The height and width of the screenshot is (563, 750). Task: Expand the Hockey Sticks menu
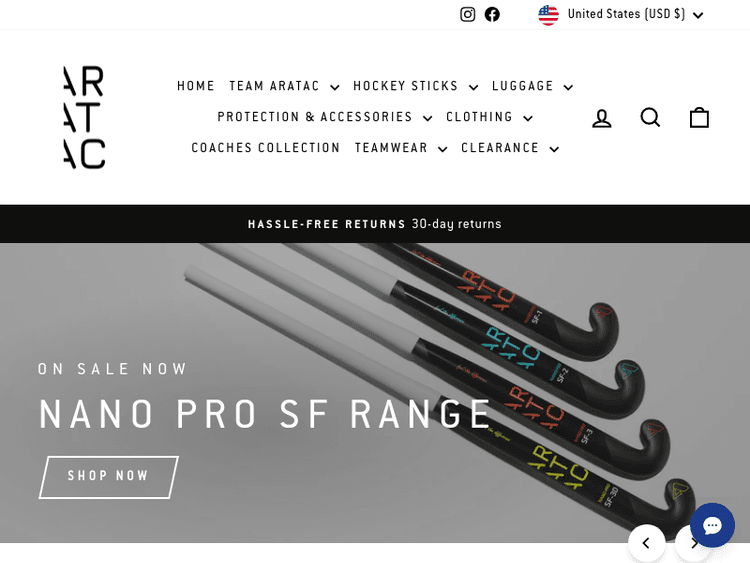click(x=415, y=86)
